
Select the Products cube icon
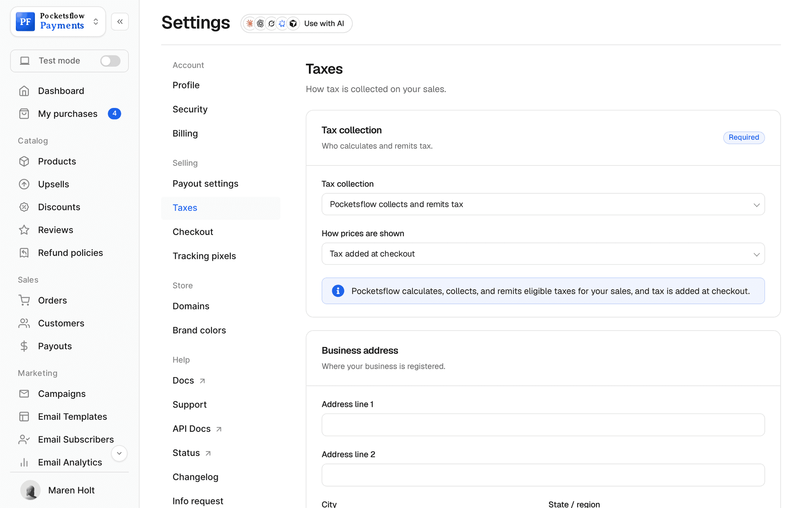24,162
